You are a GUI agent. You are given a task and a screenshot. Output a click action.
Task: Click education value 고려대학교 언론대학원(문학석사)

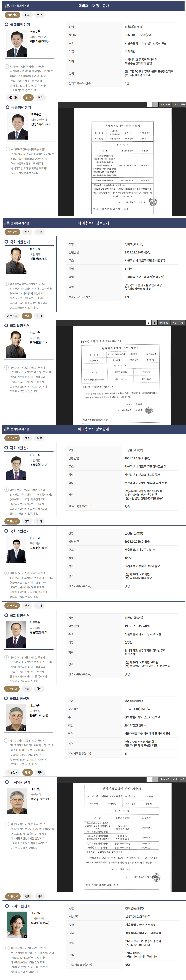144,277
